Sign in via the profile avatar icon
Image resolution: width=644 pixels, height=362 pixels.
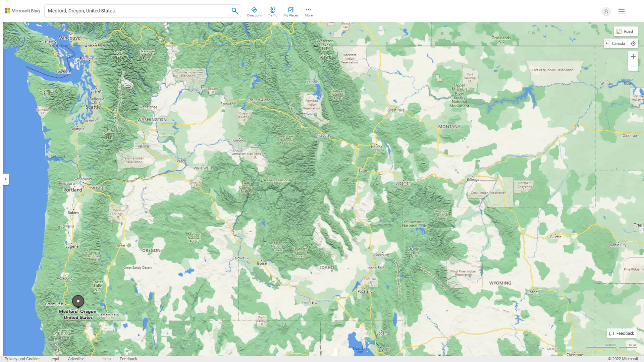point(606,11)
